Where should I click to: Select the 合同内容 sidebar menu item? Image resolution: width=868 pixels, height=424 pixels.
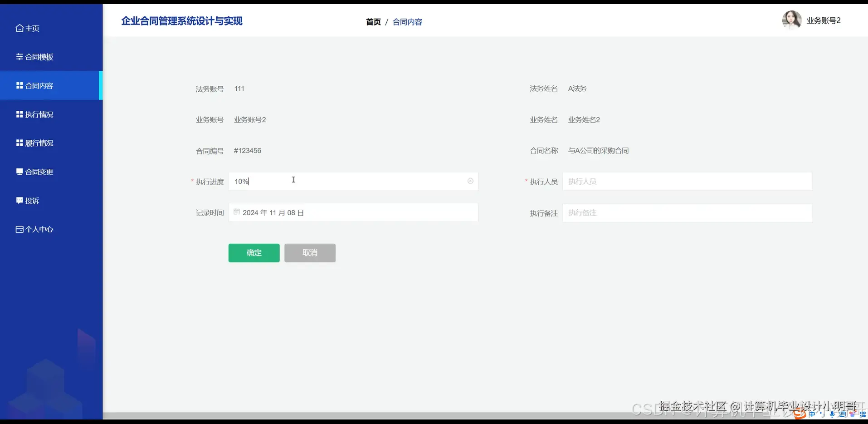coord(39,85)
